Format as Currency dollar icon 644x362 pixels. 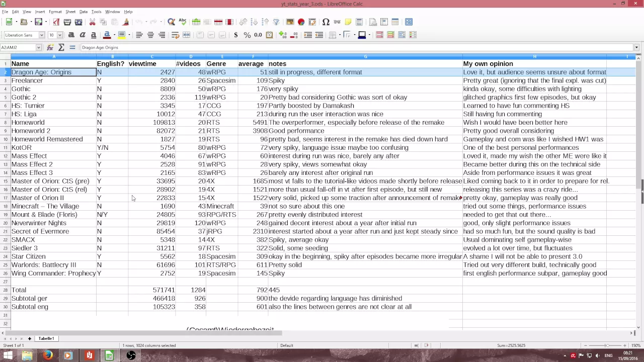click(236, 35)
